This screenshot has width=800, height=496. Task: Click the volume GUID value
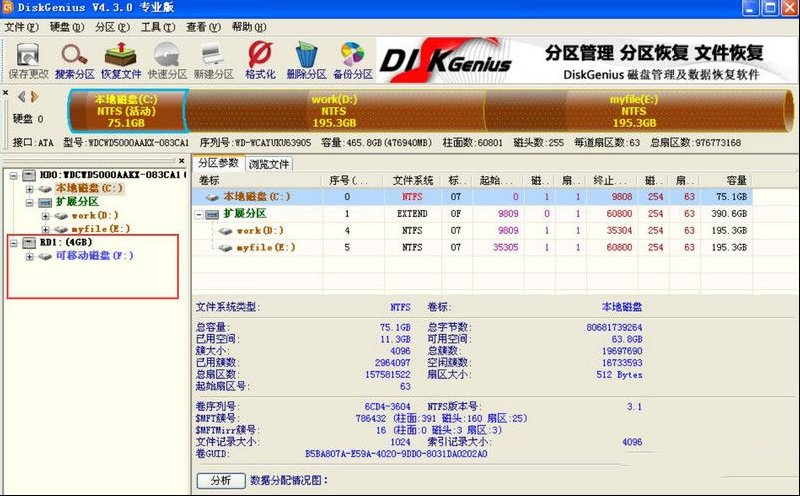point(396,454)
